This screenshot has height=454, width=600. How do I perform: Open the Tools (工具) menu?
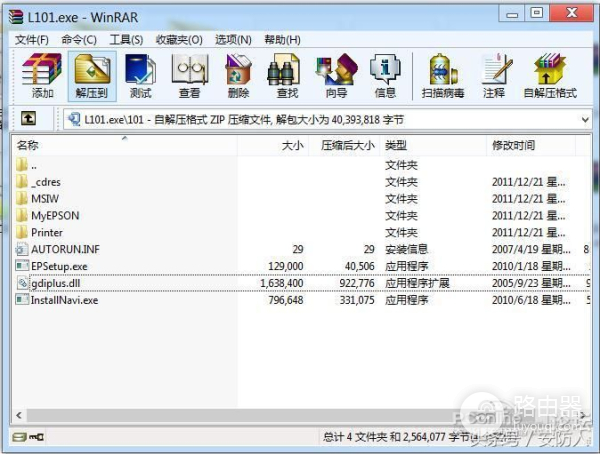click(126, 39)
